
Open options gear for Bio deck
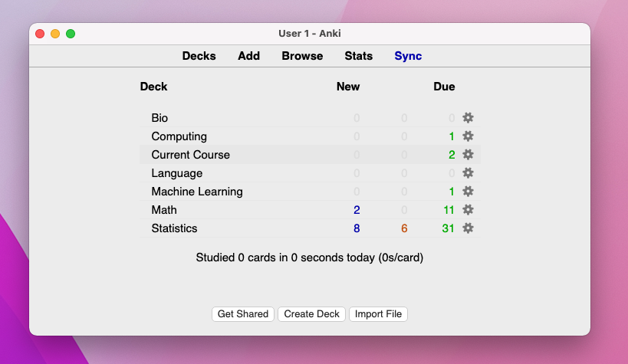pos(468,118)
